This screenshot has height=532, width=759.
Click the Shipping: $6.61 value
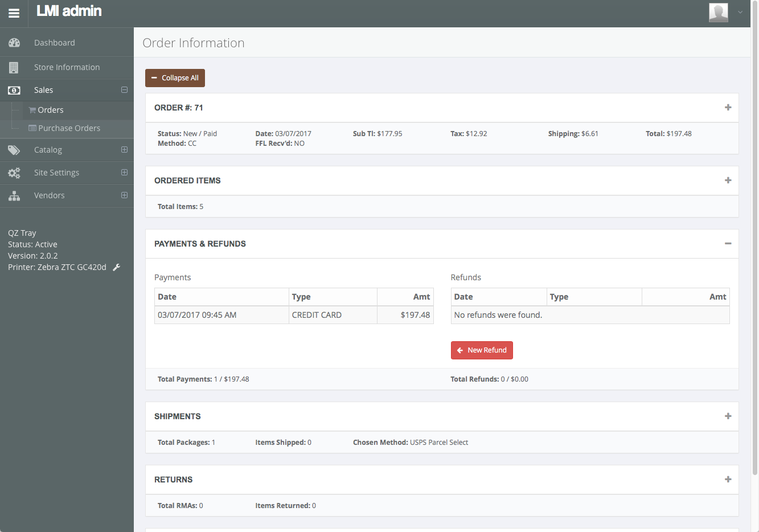point(573,134)
